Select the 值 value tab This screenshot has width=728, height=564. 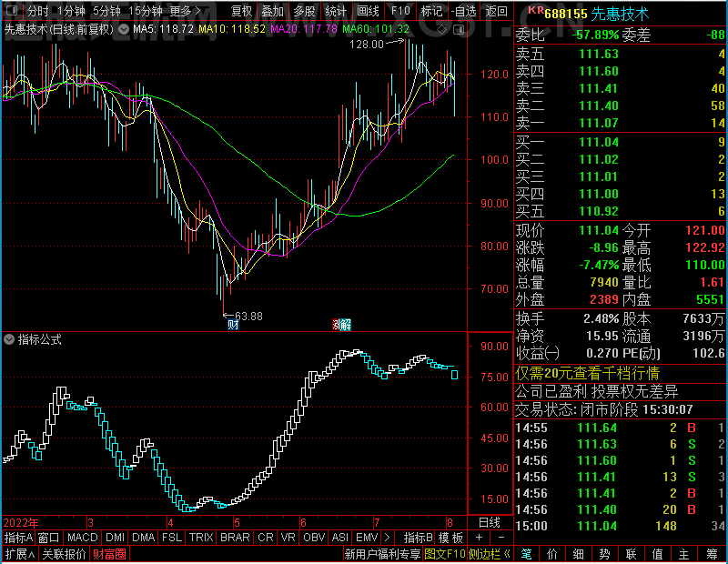click(657, 554)
